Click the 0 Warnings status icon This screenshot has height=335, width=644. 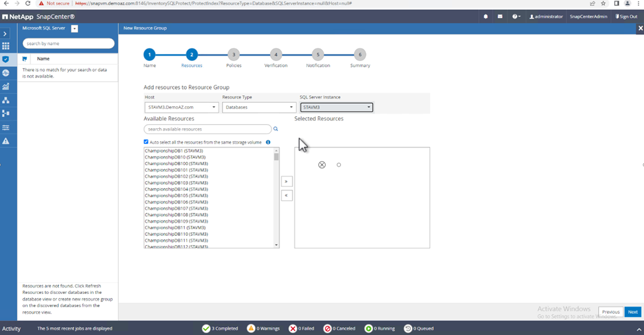coord(251,328)
